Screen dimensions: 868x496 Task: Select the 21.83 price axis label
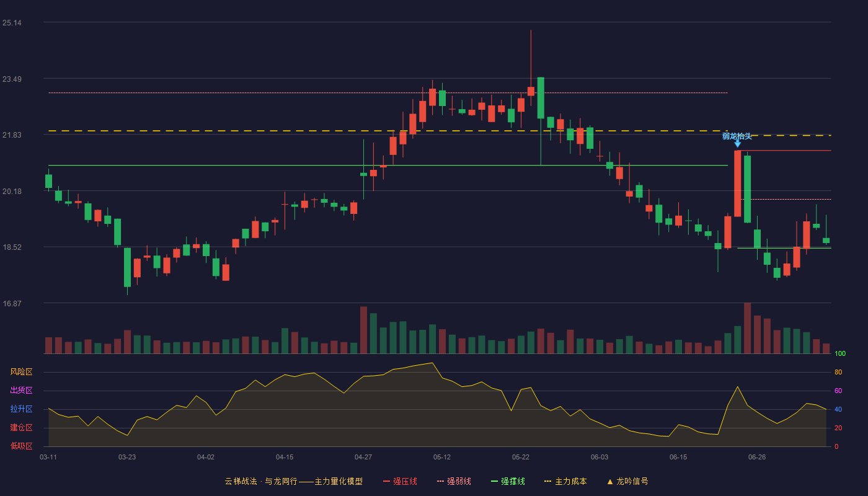coord(12,135)
